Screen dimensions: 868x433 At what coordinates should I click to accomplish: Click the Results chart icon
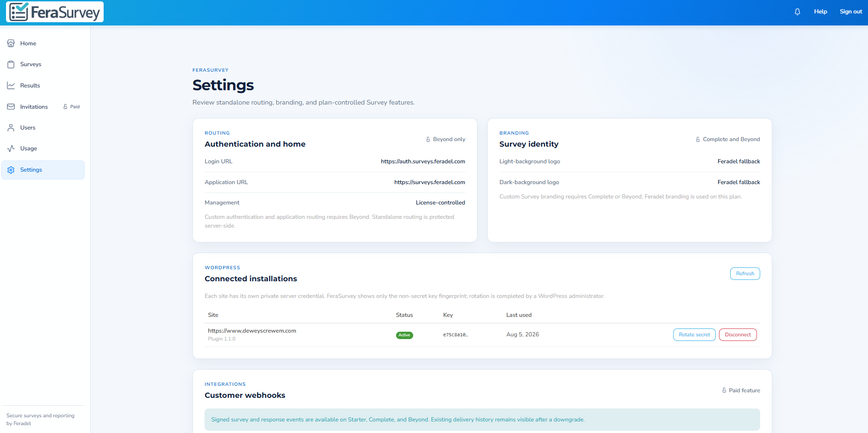tap(11, 86)
